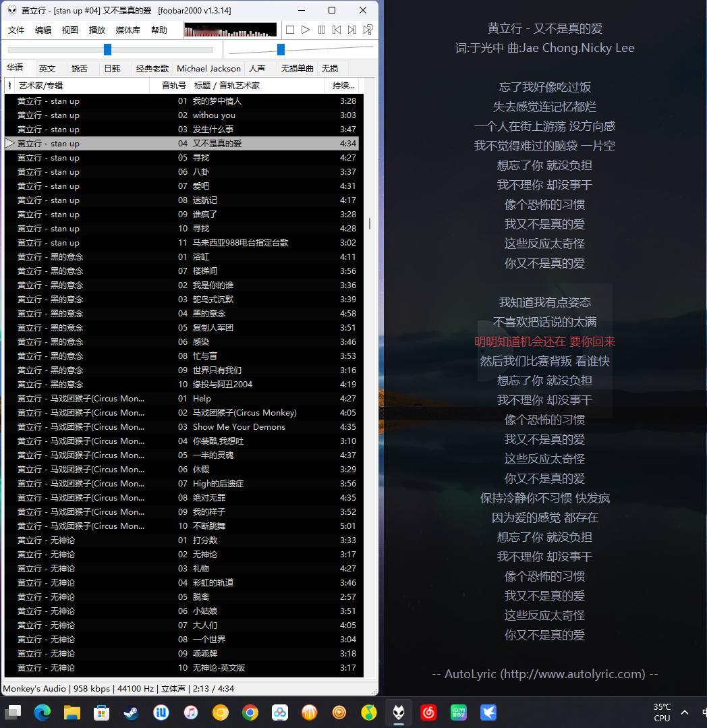Click the random playback button
Viewport: 707px width, 728px height.
point(368,30)
